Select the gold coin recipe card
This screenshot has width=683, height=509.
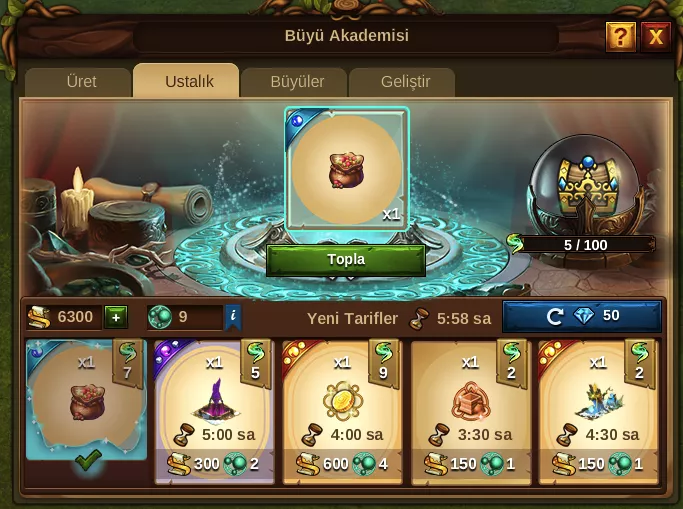coord(342,412)
